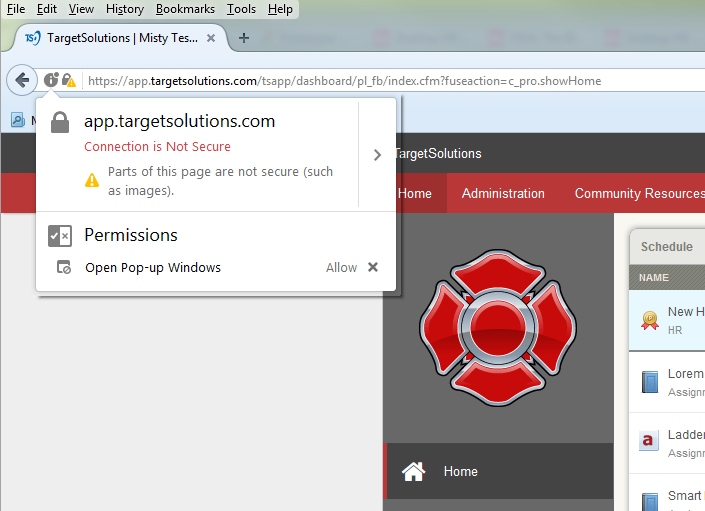The width and height of the screenshot is (705, 511).
Task: Click 'Connection is Not Secure' text
Action: (157, 147)
